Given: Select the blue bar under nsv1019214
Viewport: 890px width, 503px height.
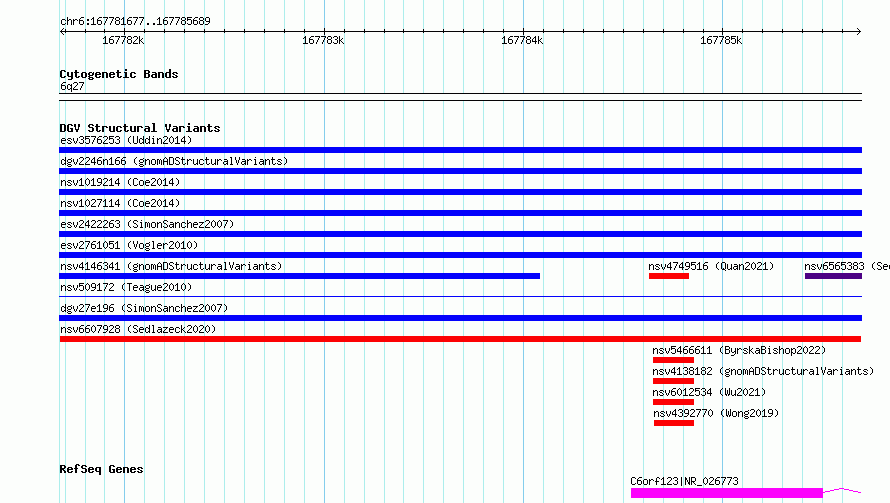Looking at the screenshot, I should coord(460,192).
